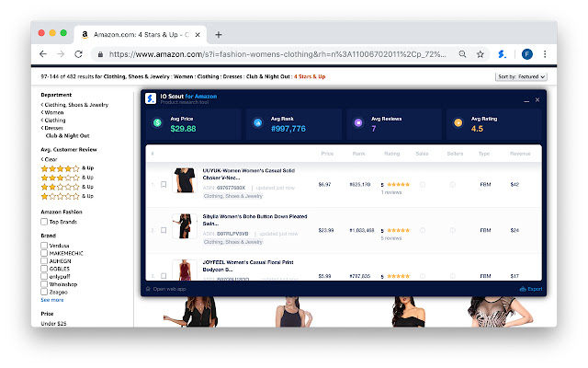The image size is (588, 368).
Task: Minimize the IO Scout panel
Action: [x=526, y=100]
